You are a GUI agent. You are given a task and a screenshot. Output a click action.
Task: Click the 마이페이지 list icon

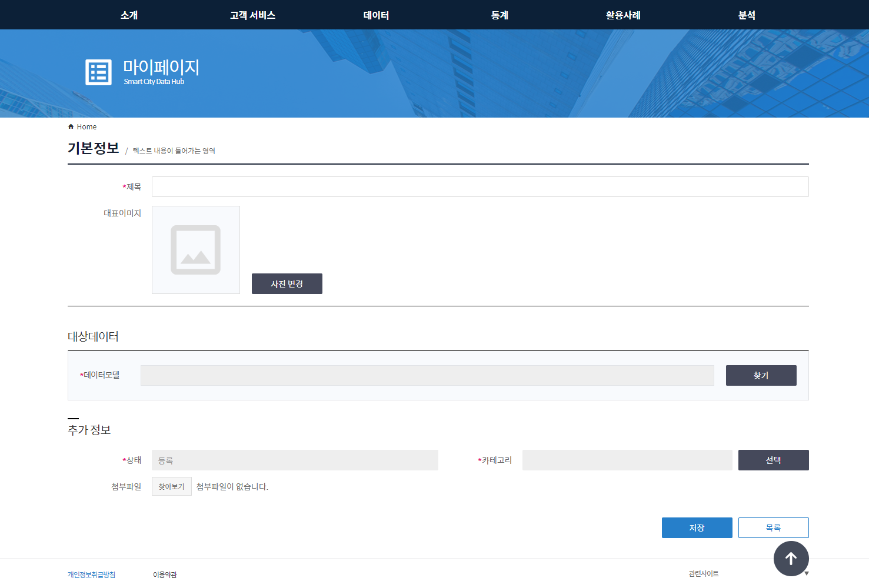coord(98,72)
